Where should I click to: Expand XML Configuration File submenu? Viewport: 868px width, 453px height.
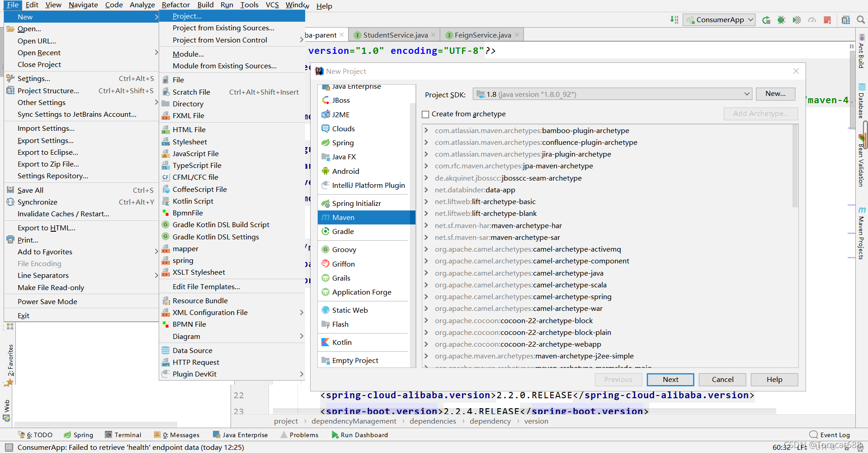pyautogui.click(x=232, y=312)
